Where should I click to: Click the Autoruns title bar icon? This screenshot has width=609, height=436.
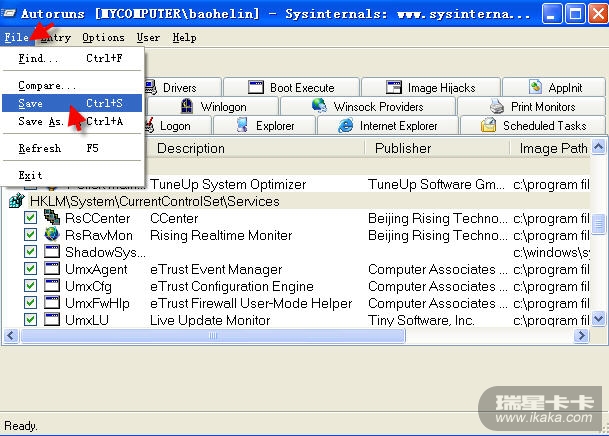(8, 14)
